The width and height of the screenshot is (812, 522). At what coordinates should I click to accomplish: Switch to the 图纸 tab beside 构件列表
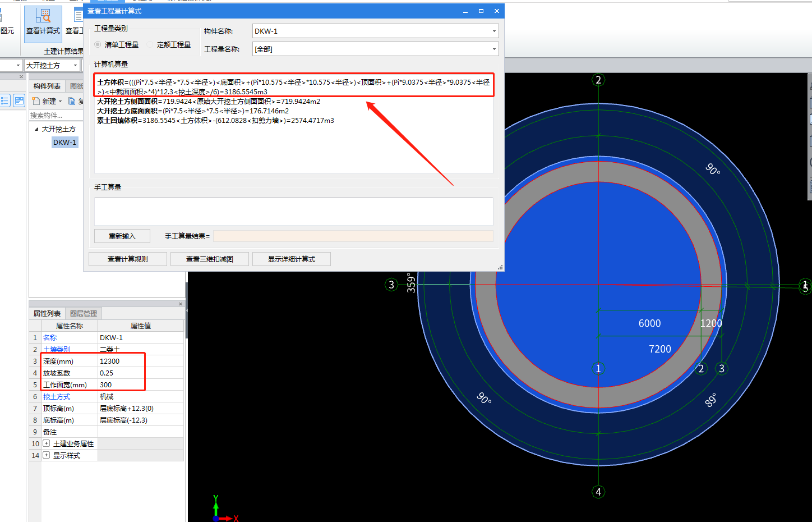(75, 86)
